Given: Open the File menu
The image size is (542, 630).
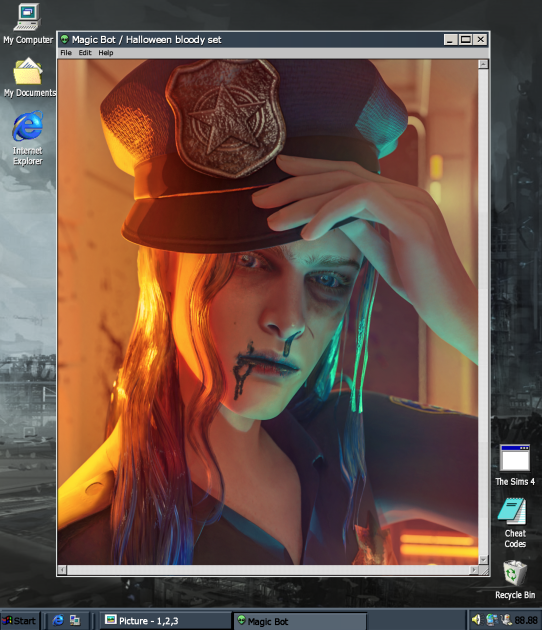Looking at the screenshot, I should point(66,53).
